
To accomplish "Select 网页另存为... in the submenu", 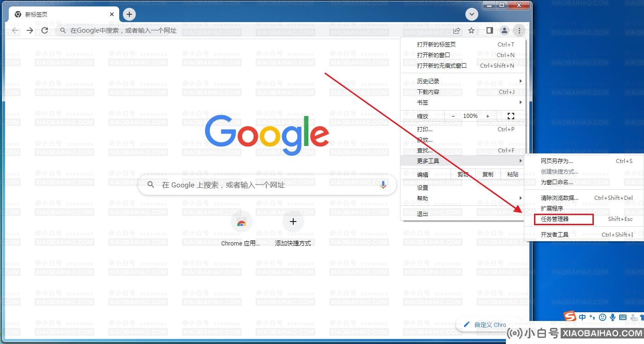I will tap(585, 161).
